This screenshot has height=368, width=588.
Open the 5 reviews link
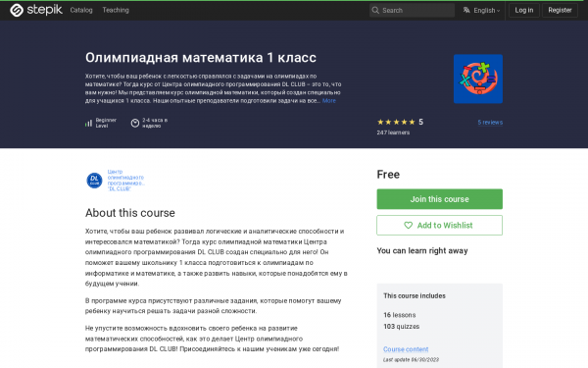pyautogui.click(x=490, y=123)
